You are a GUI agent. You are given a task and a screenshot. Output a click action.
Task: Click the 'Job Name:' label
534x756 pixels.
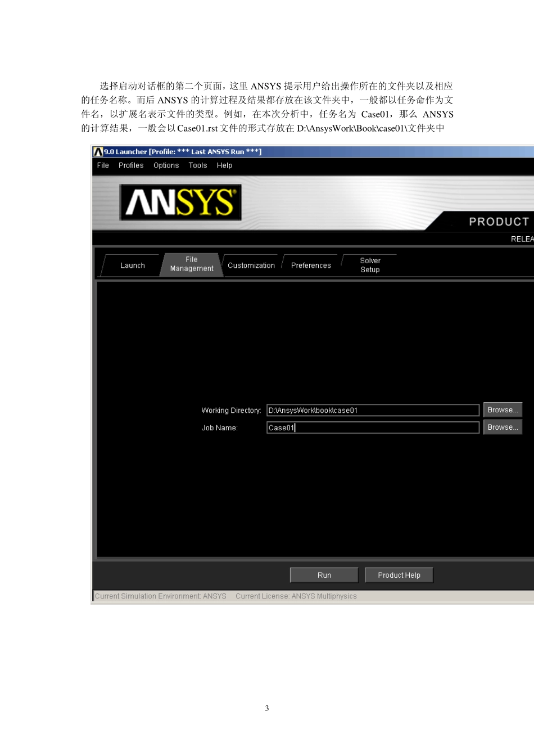pos(219,428)
